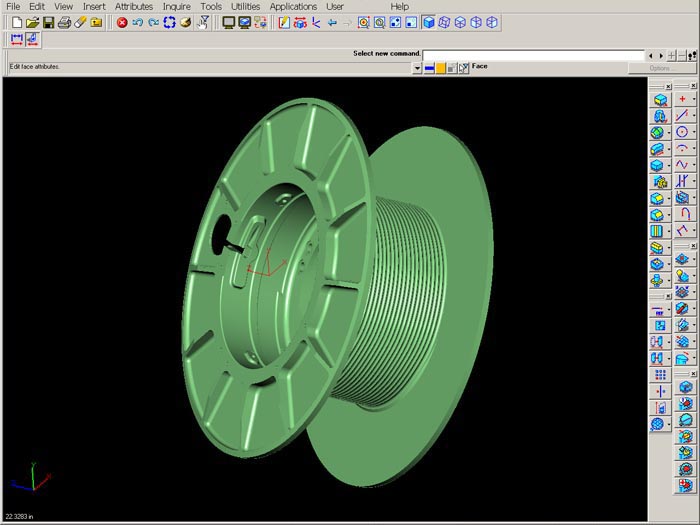Open the Utilities menu
This screenshot has width=700, height=525.
[x=245, y=6]
